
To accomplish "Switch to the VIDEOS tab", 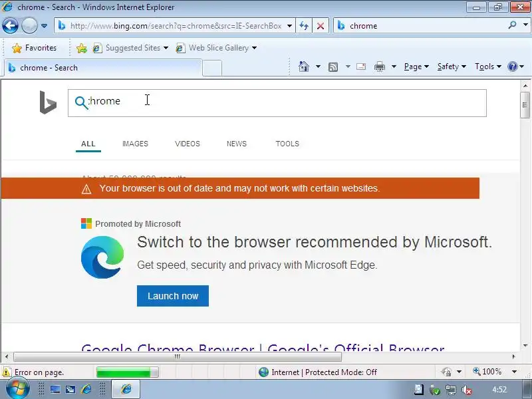I will click(188, 144).
